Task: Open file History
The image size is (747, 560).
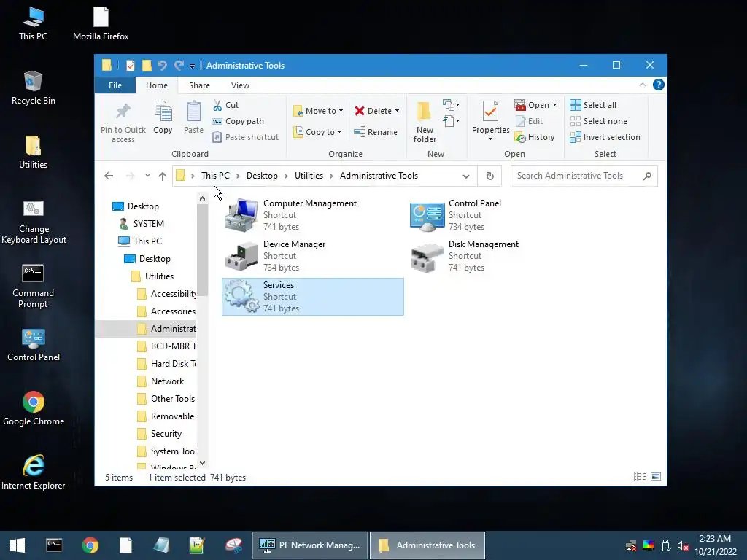Action: click(535, 137)
